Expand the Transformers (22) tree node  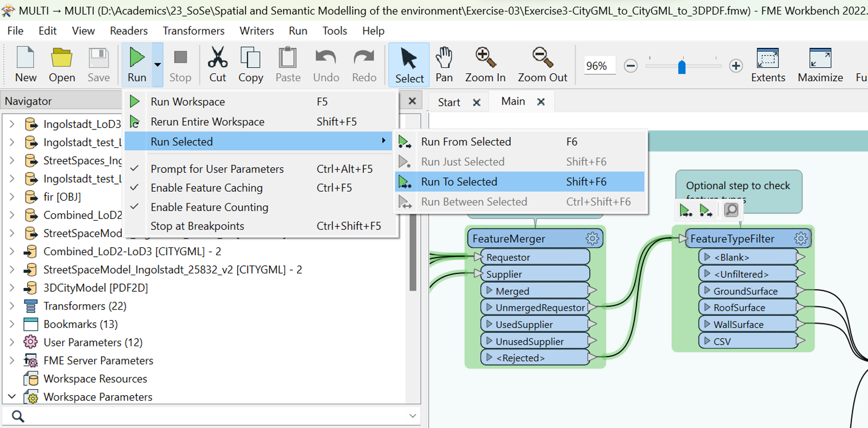[12, 306]
